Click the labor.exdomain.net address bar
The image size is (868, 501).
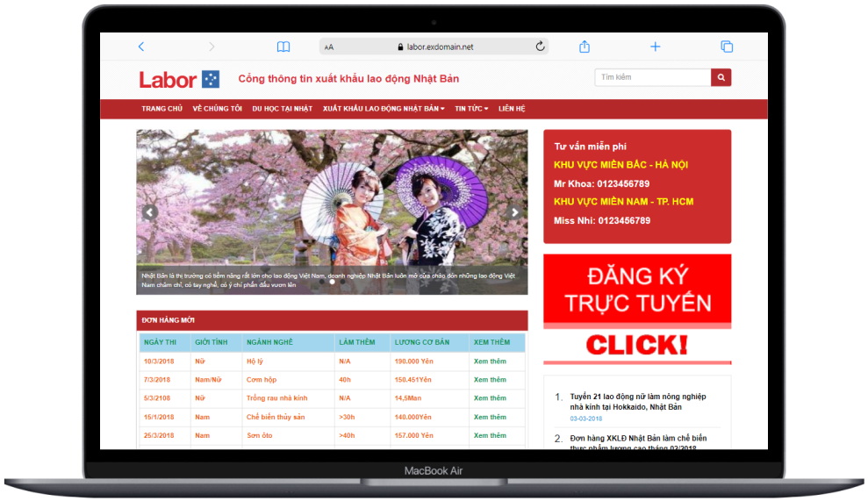pyautogui.click(x=434, y=47)
